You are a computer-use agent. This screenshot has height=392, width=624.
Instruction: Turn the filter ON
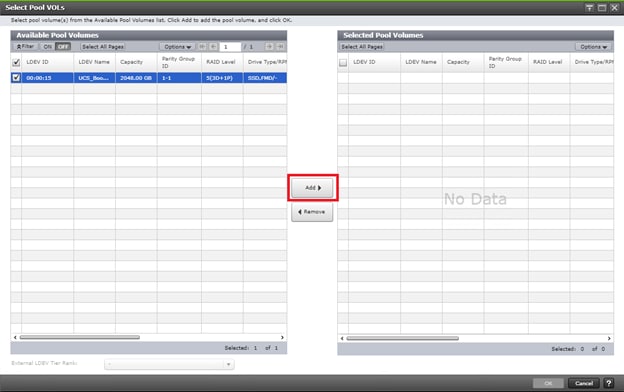pyautogui.click(x=48, y=47)
